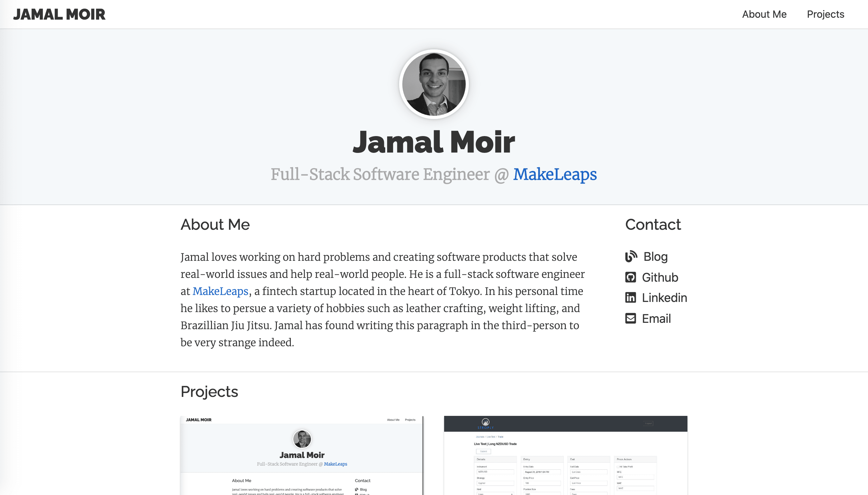This screenshot has width=868, height=495.
Task: Open Jamal's Github profile icon
Action: click(630, 278)
